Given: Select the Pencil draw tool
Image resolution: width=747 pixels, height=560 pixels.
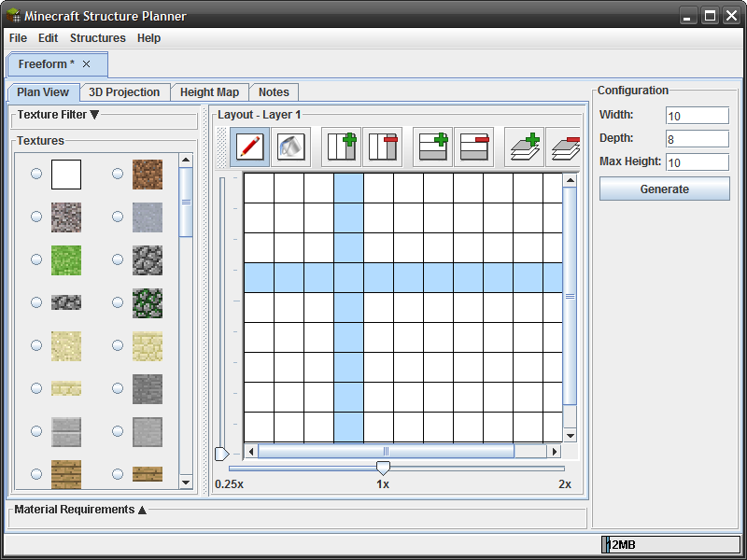Looking at the screenshot, I should (249, 147).
